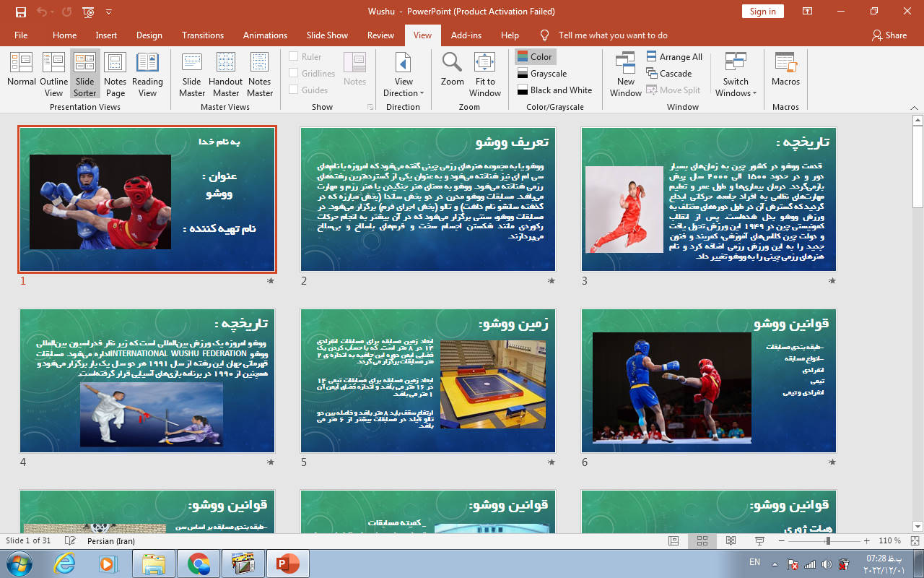Open Outline View

[x=53, y=73]
